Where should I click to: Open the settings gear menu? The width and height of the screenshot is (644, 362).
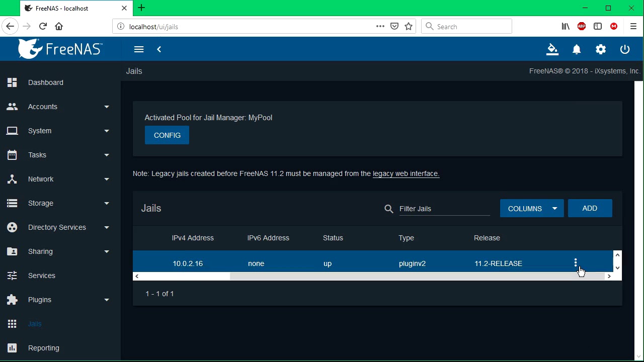coord(601,49)
